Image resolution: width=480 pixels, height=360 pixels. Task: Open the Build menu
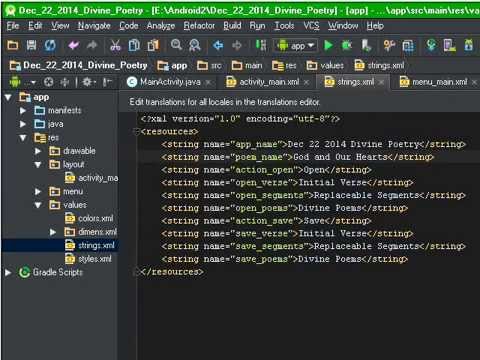(x=232, y=26)
